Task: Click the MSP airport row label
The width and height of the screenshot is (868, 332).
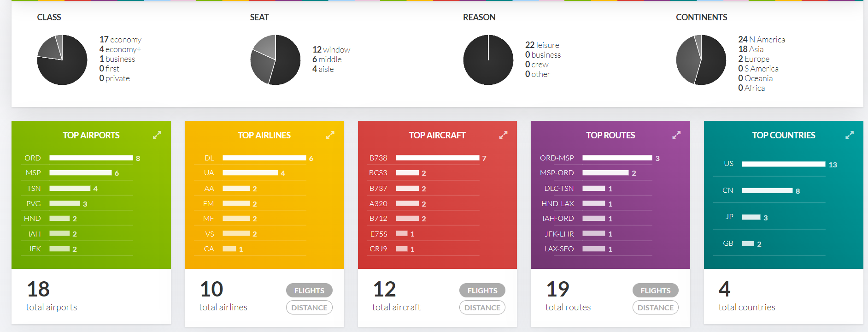Action: point(33,173)
